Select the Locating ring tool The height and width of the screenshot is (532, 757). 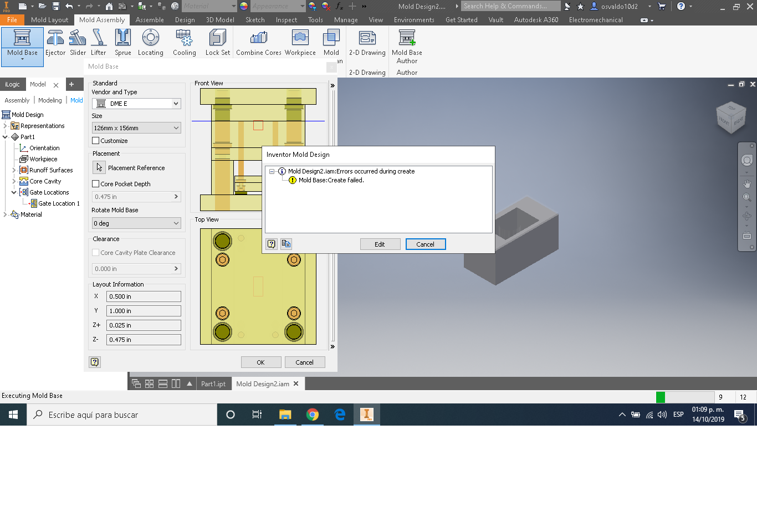tap(150, 43)
